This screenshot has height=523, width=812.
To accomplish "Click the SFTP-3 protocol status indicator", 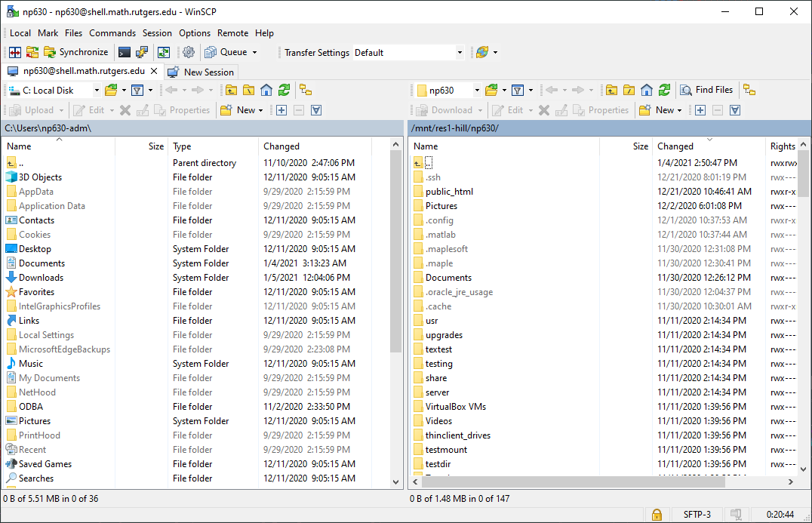I will (697, 515).
